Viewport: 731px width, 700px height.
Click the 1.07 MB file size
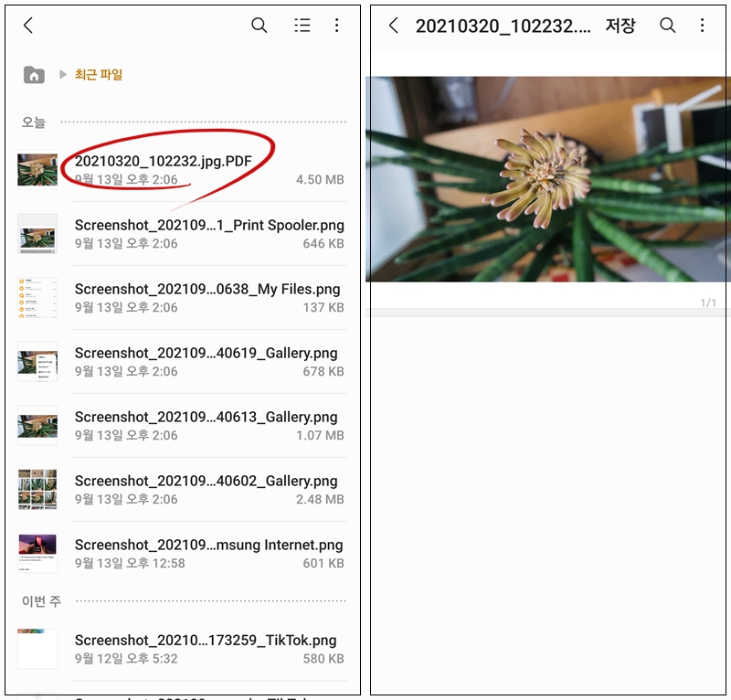[320, 435]
